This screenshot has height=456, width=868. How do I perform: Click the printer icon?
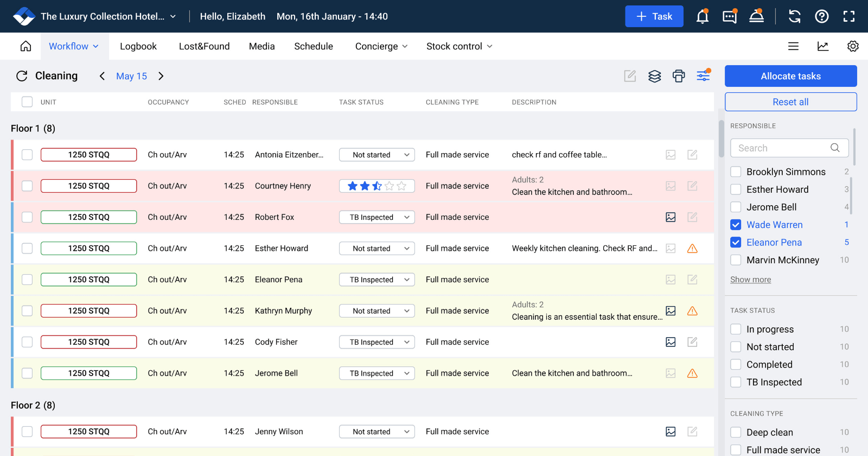point(679,76)
